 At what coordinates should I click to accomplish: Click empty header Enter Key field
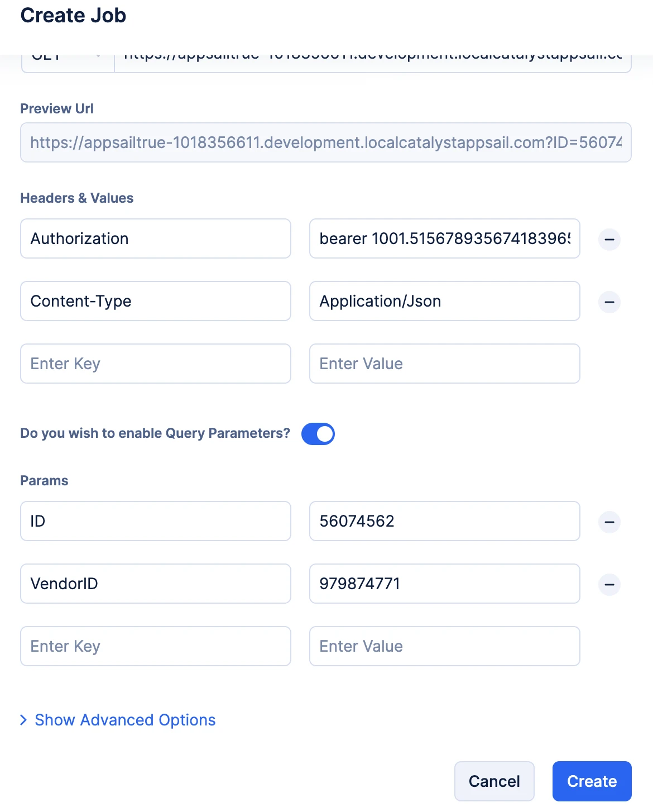click(155, 364)
